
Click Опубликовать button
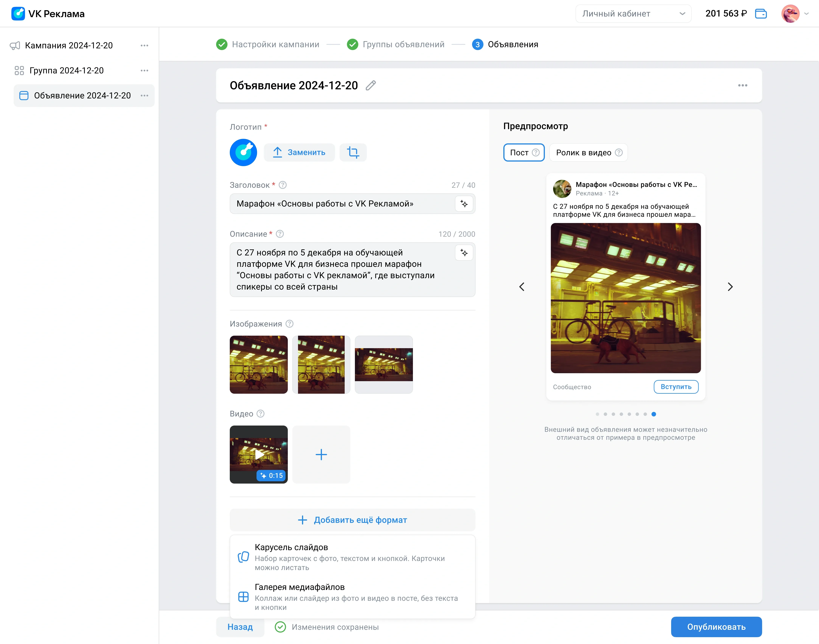point(716,627)
